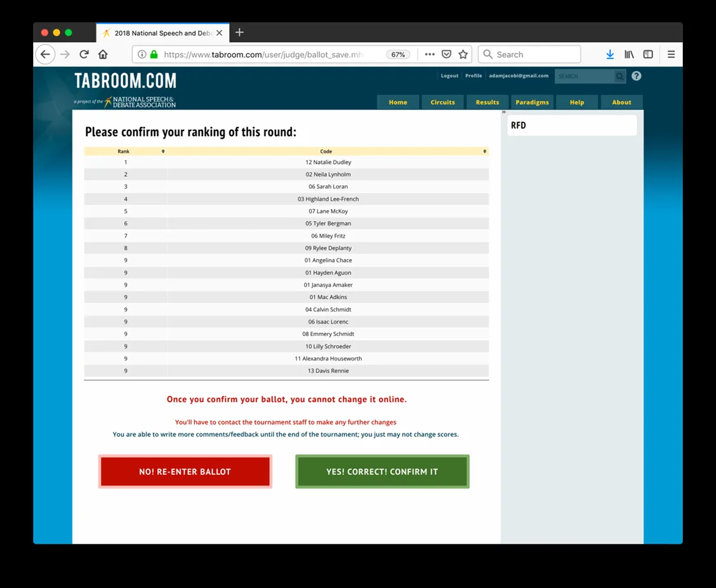
Task: Show site information icon in address bar
Action: [x=142, y=54]
